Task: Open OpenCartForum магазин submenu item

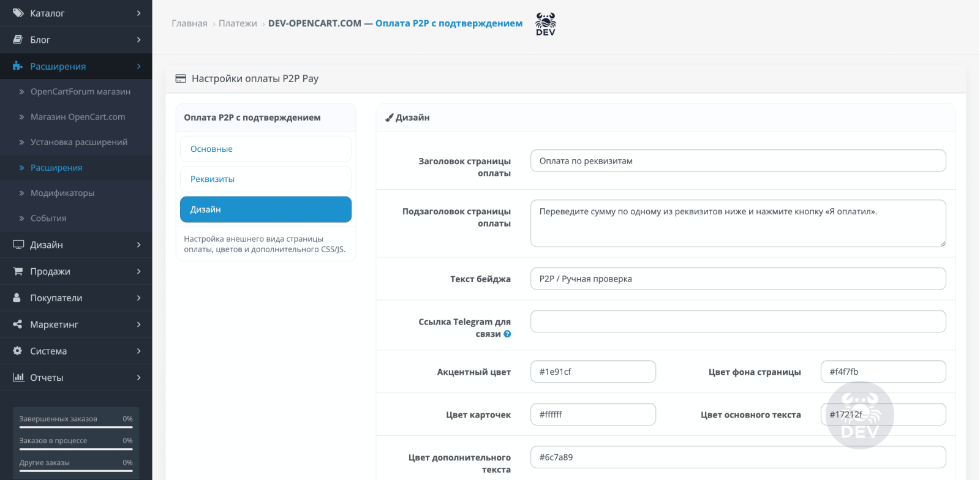Action: pos(76,92)
